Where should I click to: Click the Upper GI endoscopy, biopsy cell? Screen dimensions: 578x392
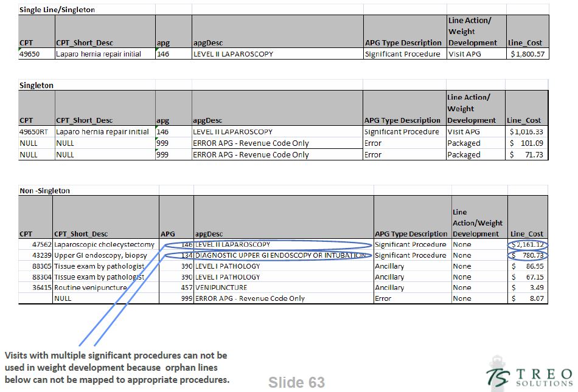100,256
